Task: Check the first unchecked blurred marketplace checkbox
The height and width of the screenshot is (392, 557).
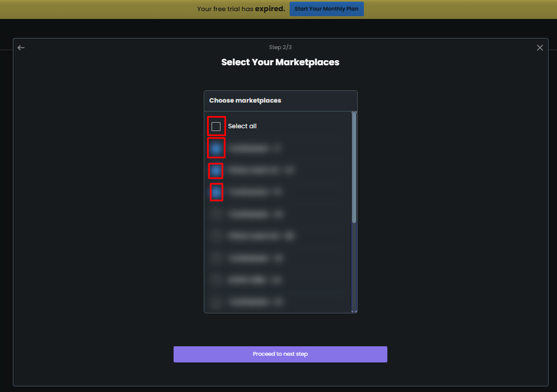Action: point(216,214)
